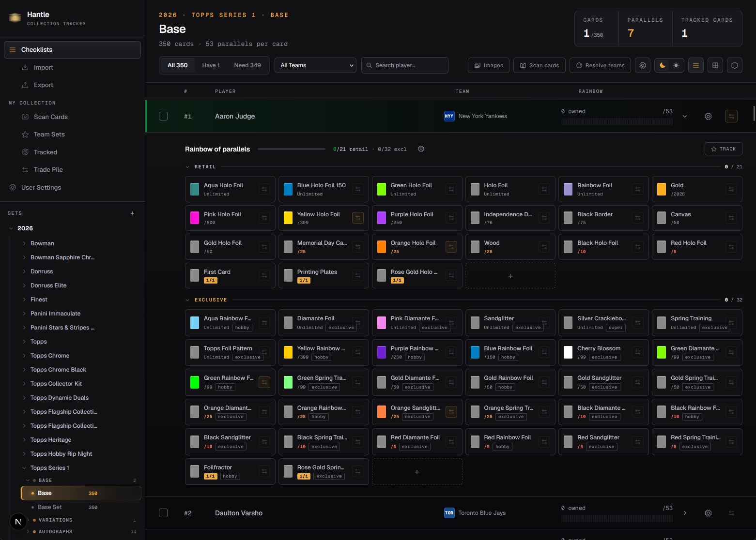Viewport: 756px width, 540px height.
Task: Open the gear next to Rainbow of parallels
Action: pyautogui.click(x=421, y=149)
